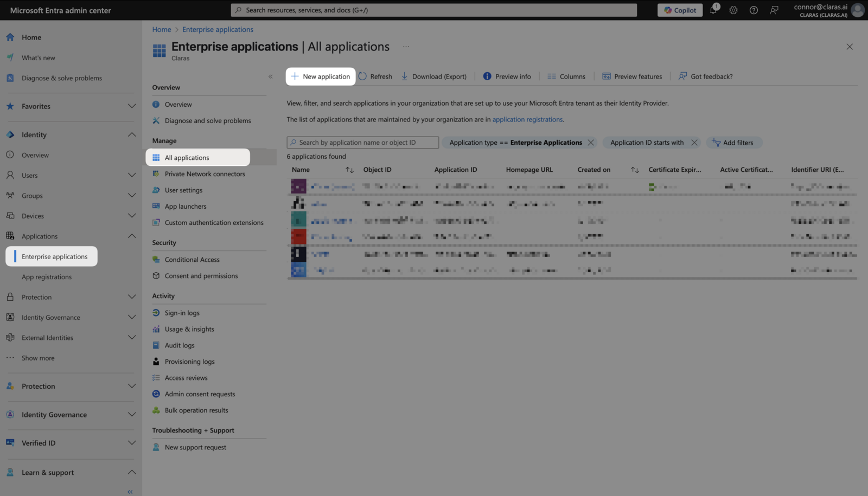
Task: Open Custom authentication extensions
Action: 214,223
